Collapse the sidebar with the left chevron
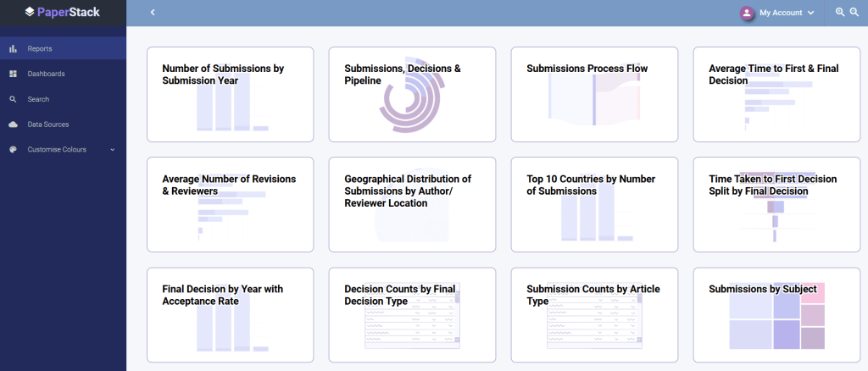The width and height of the screenshot is (868, 371). click(x=153, y=13)
